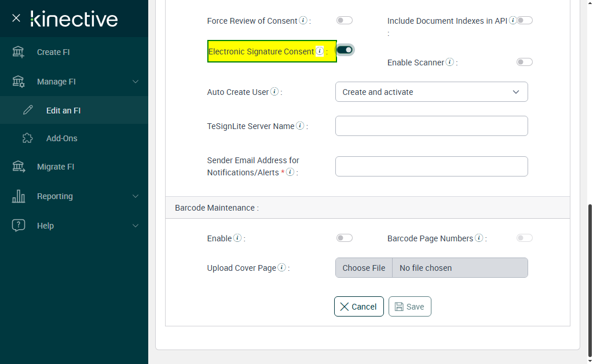Click info icon beside Barcode Page Numbers

(x=478, y=238)
